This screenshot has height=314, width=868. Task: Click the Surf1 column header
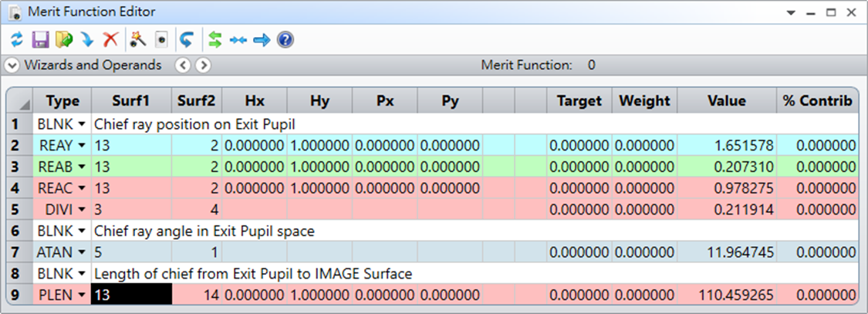pos(132,101)
